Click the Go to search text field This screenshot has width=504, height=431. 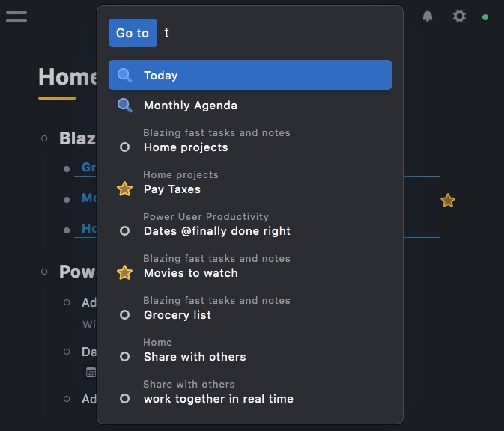click(x=277, y=33)
